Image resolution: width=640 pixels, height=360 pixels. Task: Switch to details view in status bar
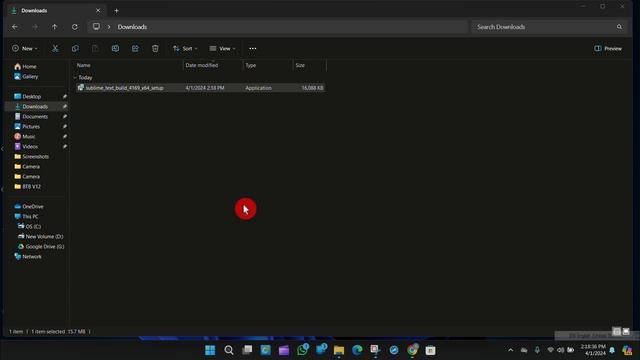[x=616, y=331]
